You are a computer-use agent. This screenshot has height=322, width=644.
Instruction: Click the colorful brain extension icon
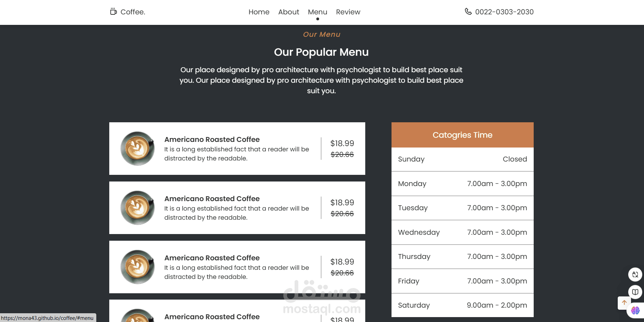point(635,310)
